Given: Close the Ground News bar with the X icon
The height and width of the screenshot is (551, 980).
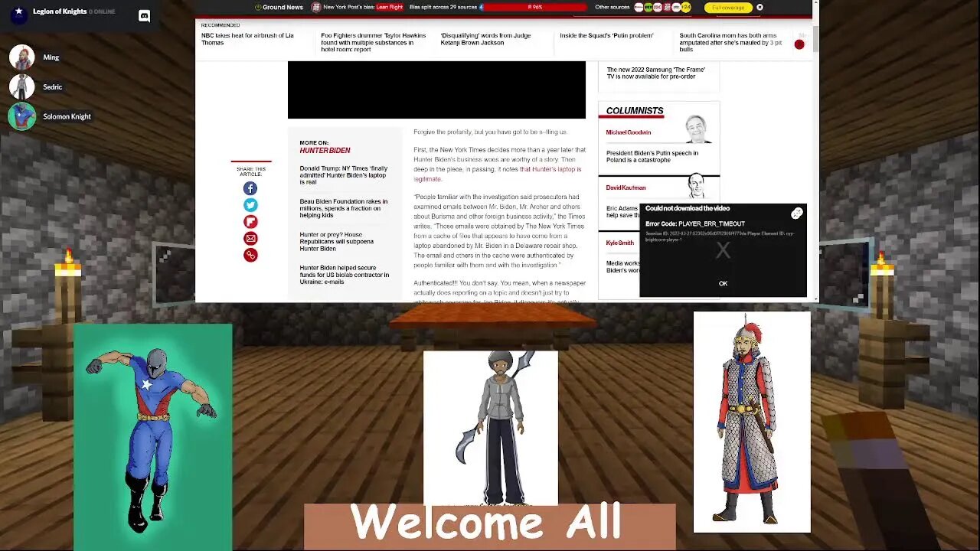Looking at the screenshot, I should (759, 8).
